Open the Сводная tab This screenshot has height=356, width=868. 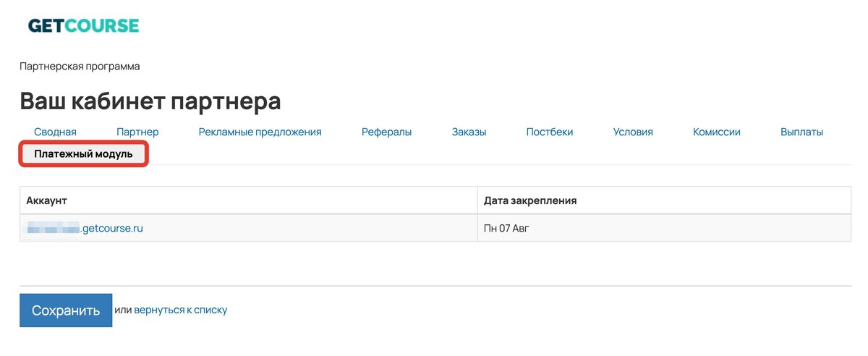(55, 132)
